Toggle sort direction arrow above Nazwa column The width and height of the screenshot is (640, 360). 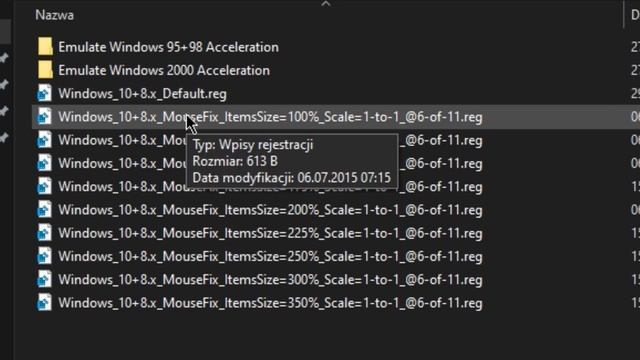tap(326, 4)
